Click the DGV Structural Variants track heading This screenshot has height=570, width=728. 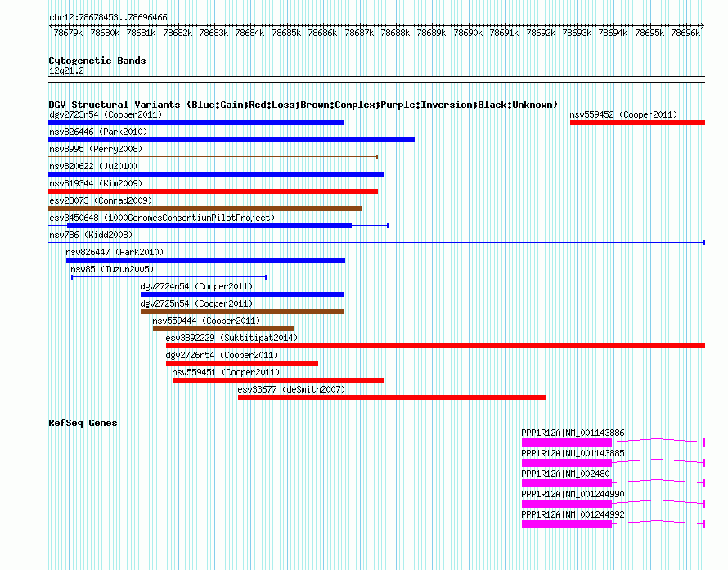(303, 105)
